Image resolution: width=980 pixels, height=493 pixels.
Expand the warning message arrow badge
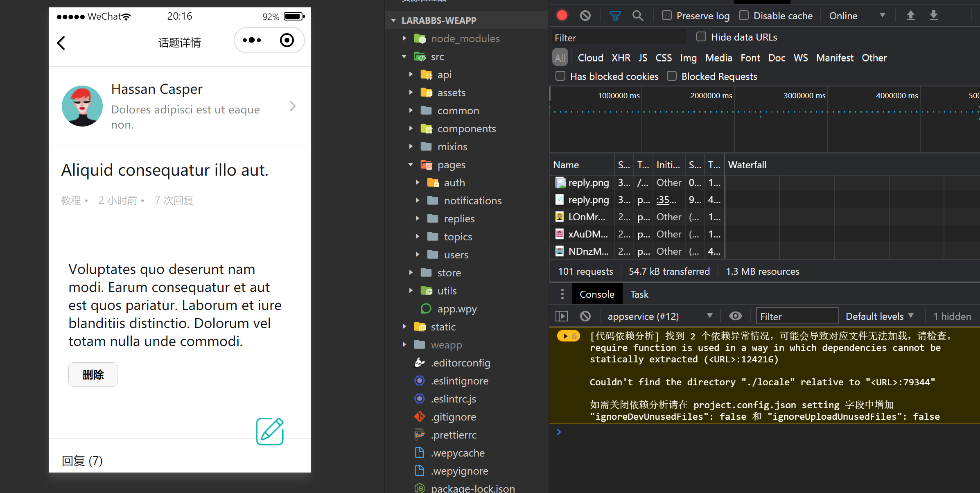click(569, 336)
